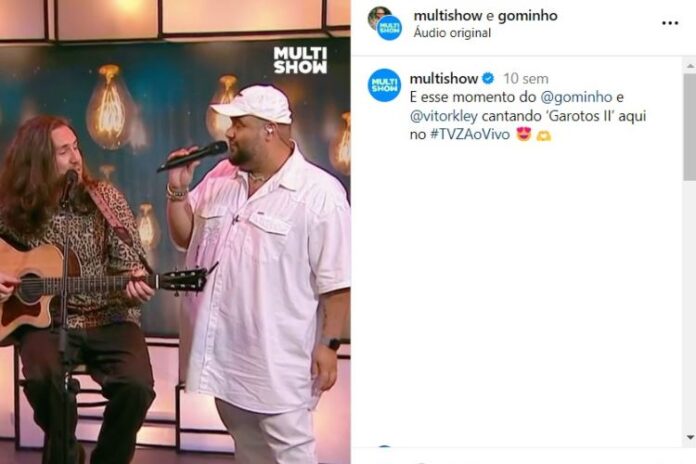Click the Multishow avatar beside the caption

(x=384, y=85)
